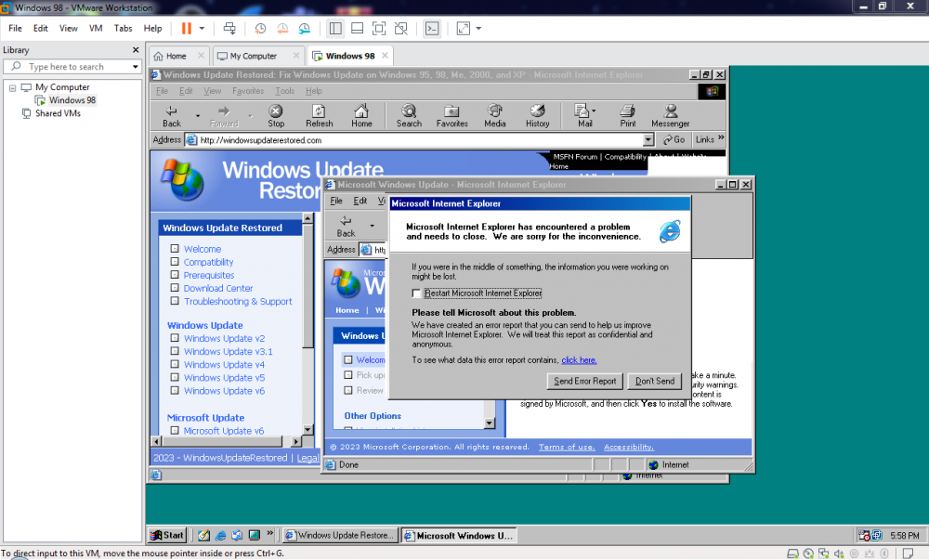This screenshot has width=929, height=560.
Task: Tick the Welcome checkbox in the sidebar
Action: tap(175, 248)
